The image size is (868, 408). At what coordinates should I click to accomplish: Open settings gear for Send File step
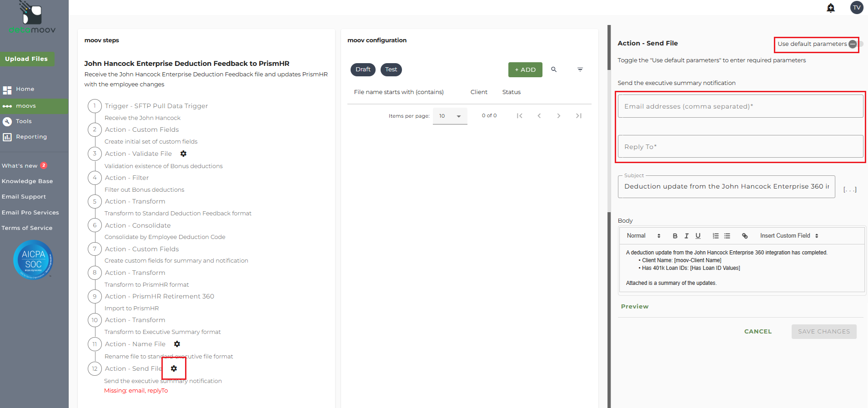coord(174,368)
